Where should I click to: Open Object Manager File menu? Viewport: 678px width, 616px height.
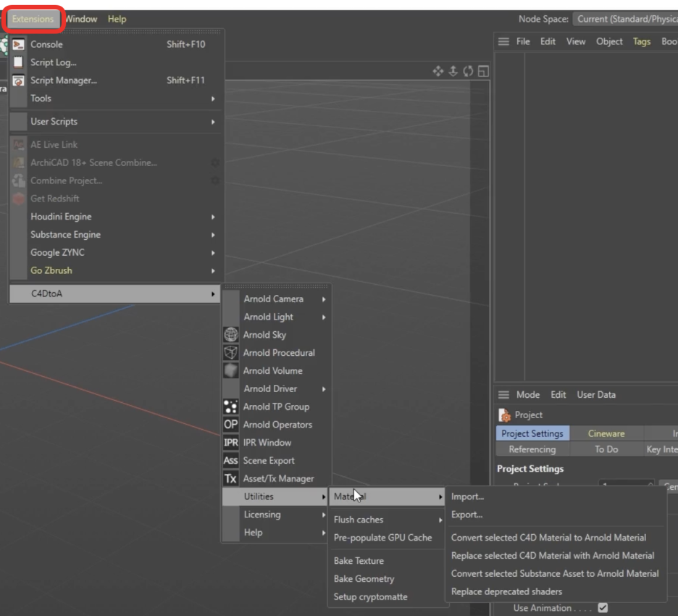coord(523,41)
